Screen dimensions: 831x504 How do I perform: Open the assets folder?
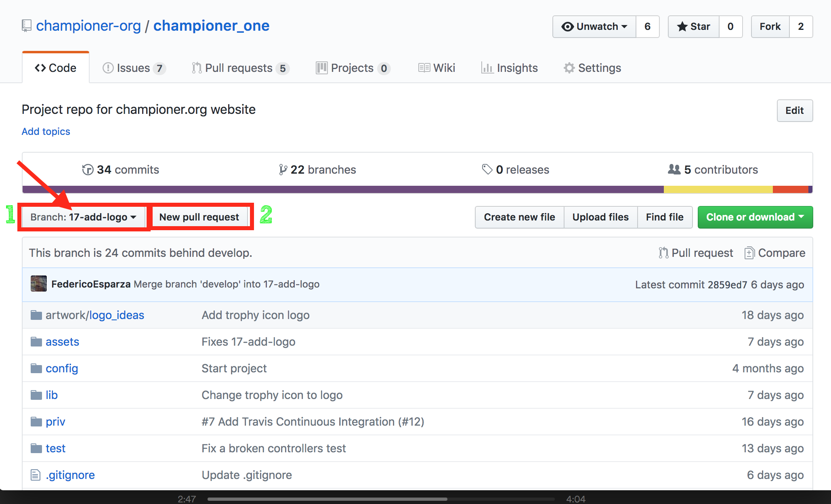point(62,342)
